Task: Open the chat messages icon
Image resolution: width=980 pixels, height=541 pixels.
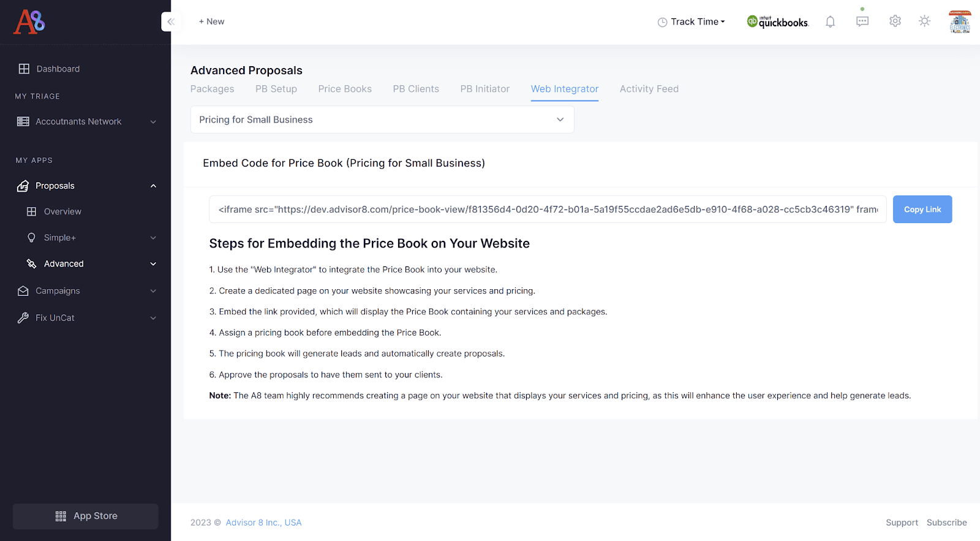Action: [862, 22]
